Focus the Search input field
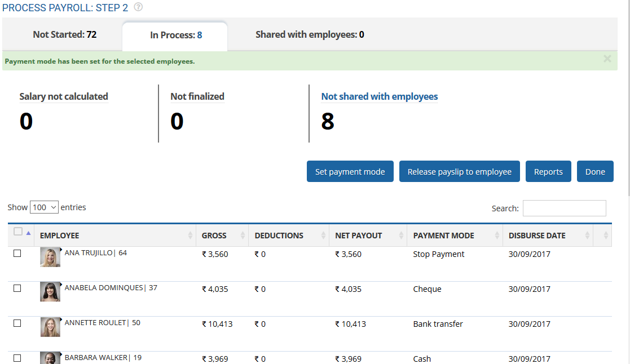The height and width of the screenshot is (364, 630). pos(564,208)
